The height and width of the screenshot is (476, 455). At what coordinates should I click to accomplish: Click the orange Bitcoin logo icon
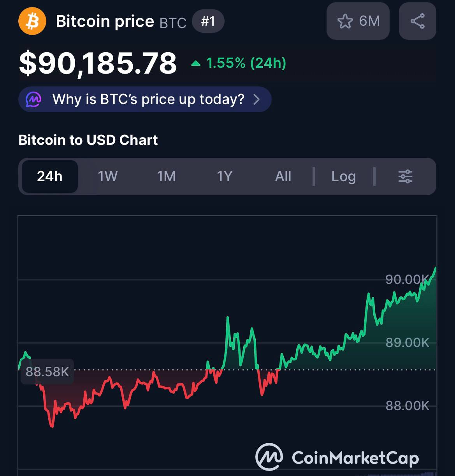(x=32, y=21)
